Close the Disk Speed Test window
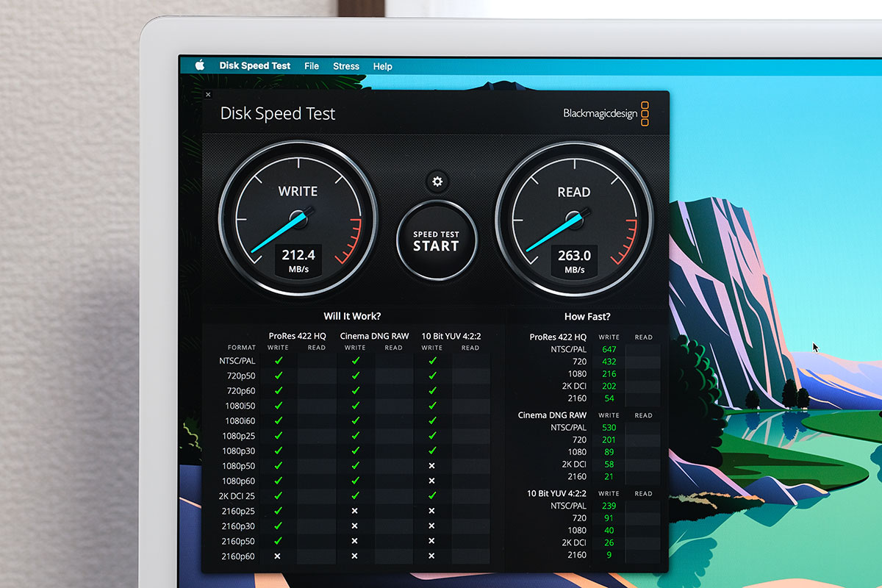The width and height of the screenshot is (882, 588). tap(208, 95)
